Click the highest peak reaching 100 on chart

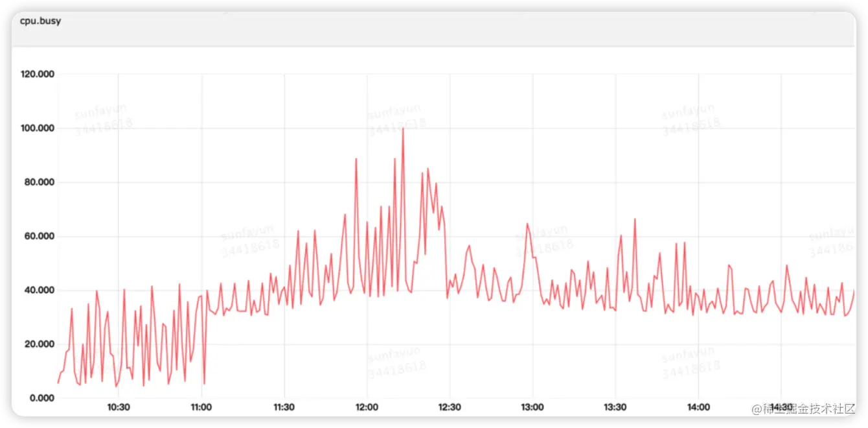[x=403, y=129]
